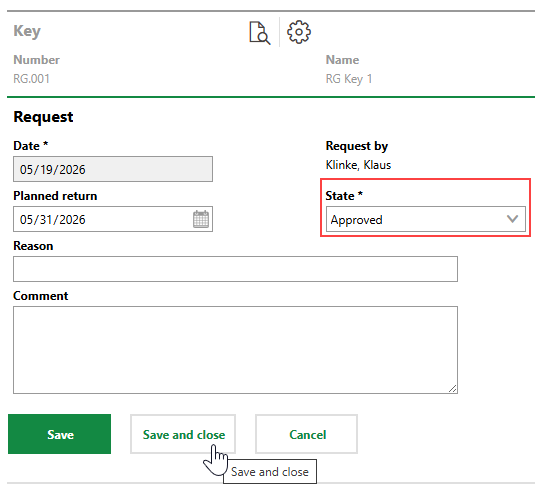Cancel the key request

click(307, 434)
